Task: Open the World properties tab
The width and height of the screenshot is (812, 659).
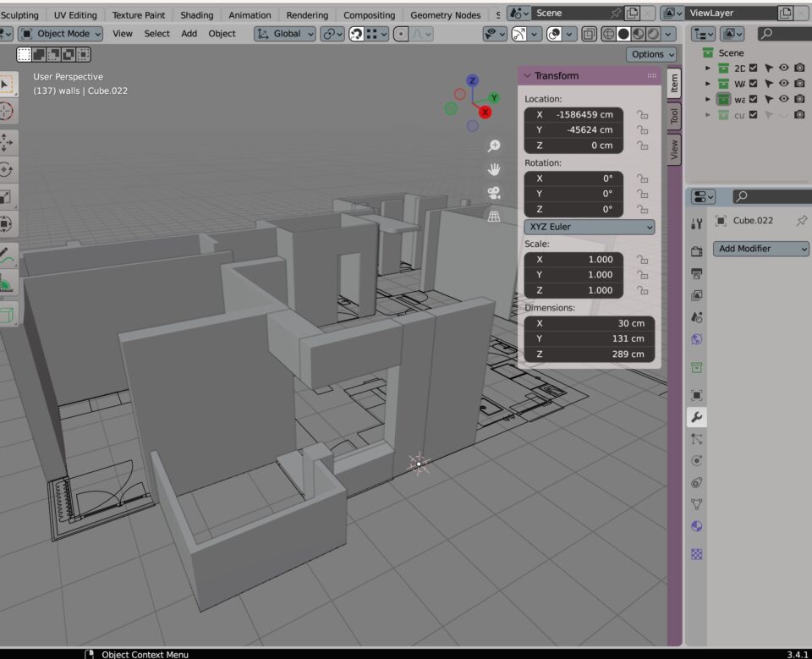Action: tap(697, 339)
